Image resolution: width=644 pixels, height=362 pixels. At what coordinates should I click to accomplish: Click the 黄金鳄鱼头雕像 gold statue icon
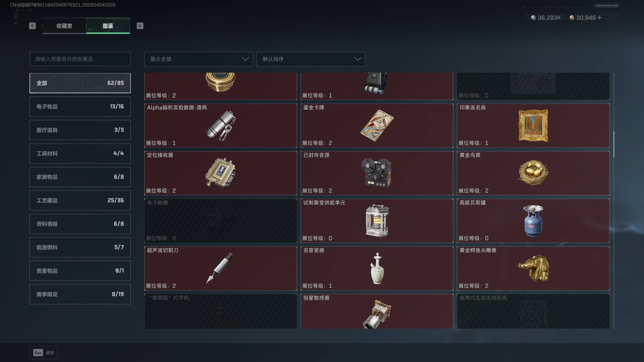tap(534, 268)
